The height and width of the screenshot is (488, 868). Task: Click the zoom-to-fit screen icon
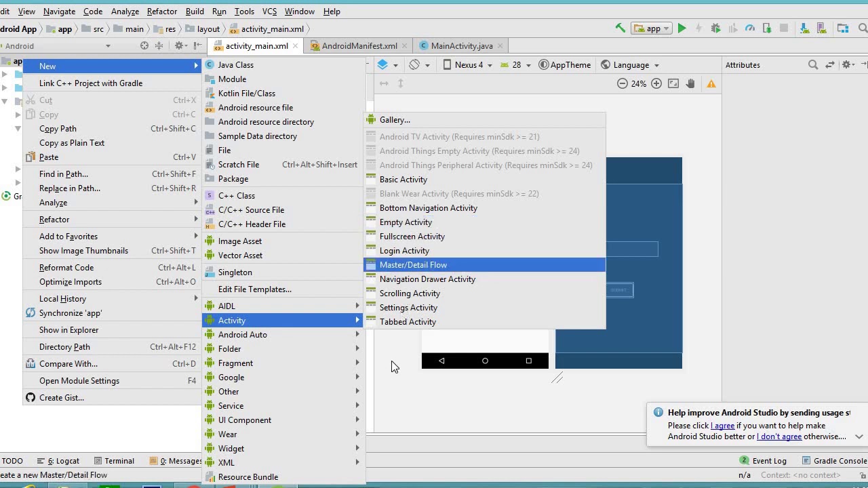pyautogui.click(x=673, y=83)
